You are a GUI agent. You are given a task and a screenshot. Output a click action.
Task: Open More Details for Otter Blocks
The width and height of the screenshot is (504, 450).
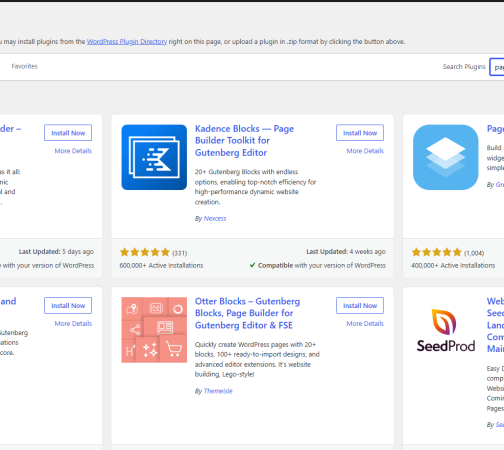click(x=365, y=323)
